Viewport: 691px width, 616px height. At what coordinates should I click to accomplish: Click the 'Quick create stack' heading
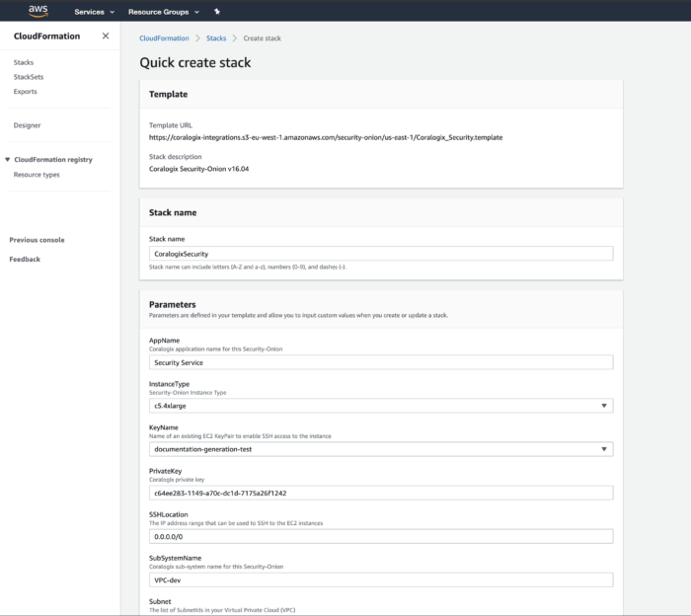tap(195, 62)
